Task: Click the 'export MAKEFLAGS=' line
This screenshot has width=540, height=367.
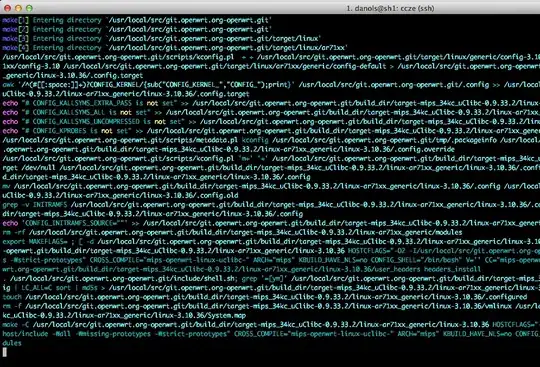Action: [271, 242]
